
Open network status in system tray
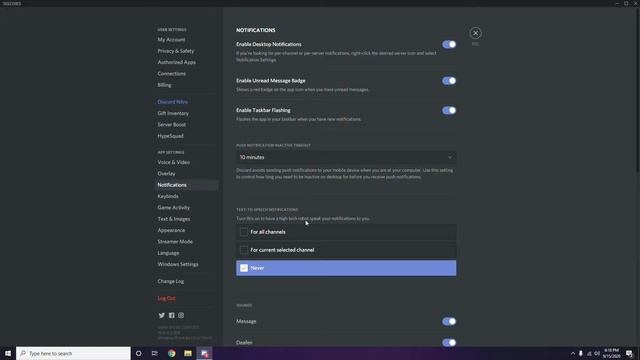pyautogui.click(x=589, y=353)
